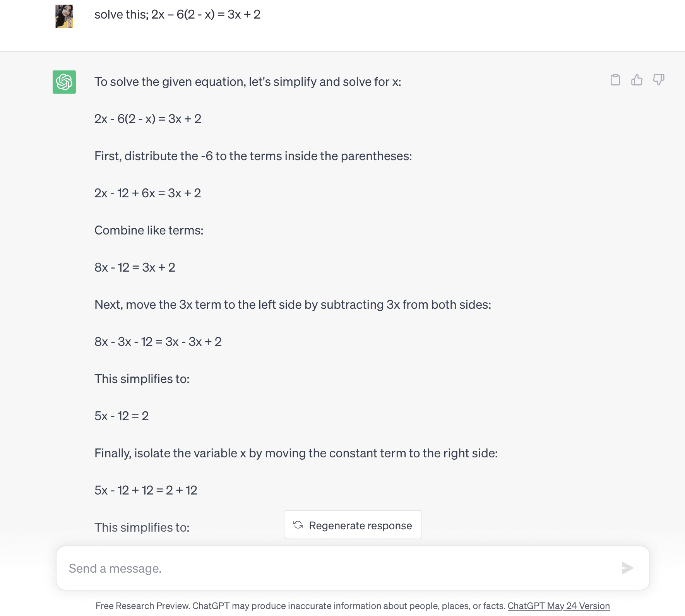
Task: Click the send message arrow icon
Action: 627,568
